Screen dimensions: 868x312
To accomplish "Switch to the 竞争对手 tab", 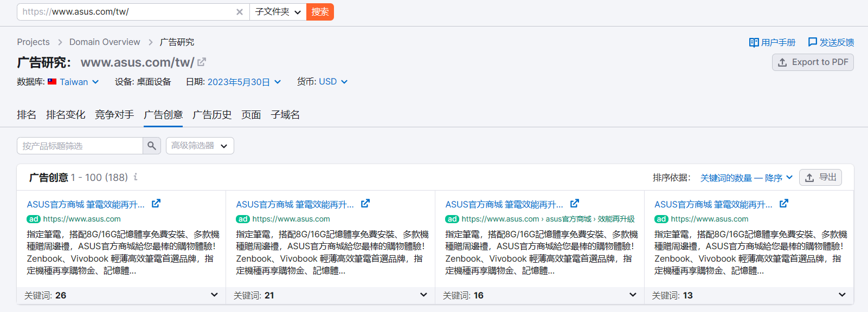I will click(114, 115).
